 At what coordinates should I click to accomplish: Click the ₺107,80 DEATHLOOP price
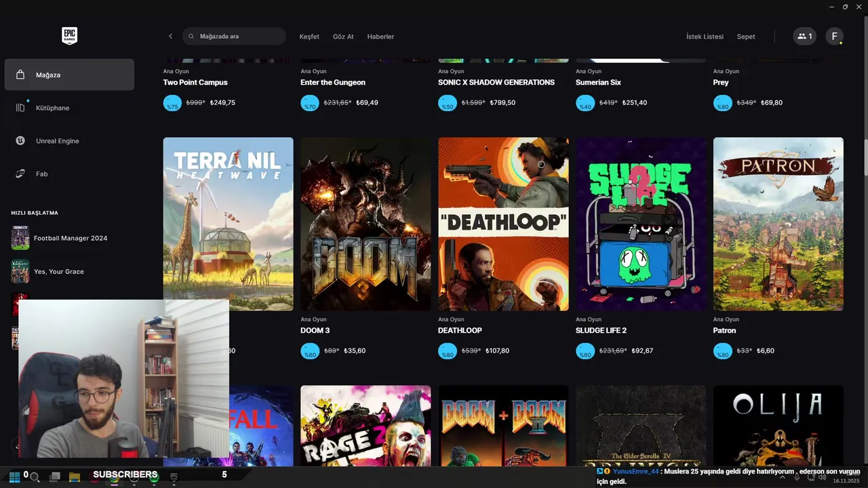coord(498,351)
